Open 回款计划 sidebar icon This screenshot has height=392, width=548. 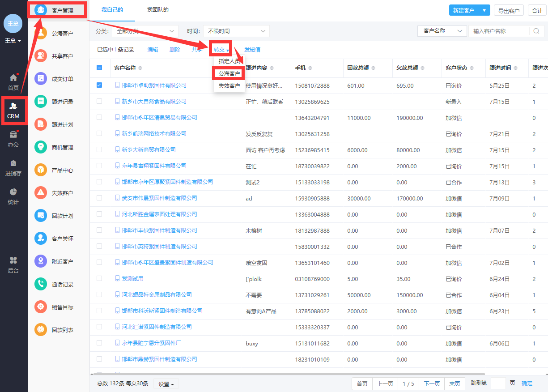tap(41, 216)
